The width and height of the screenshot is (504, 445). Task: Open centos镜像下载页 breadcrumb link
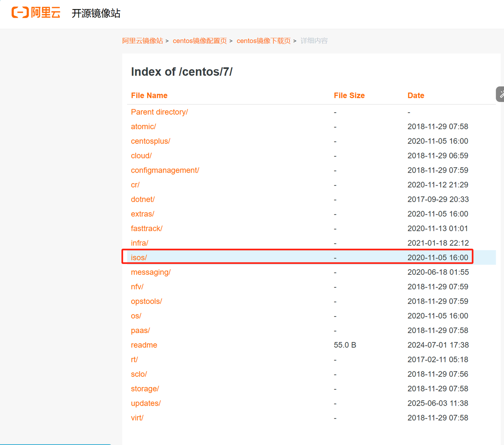(263, 41)
